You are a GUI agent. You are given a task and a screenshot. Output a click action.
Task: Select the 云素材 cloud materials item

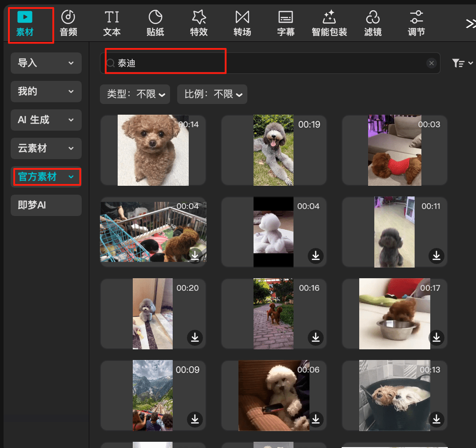(x=46, y=148)
